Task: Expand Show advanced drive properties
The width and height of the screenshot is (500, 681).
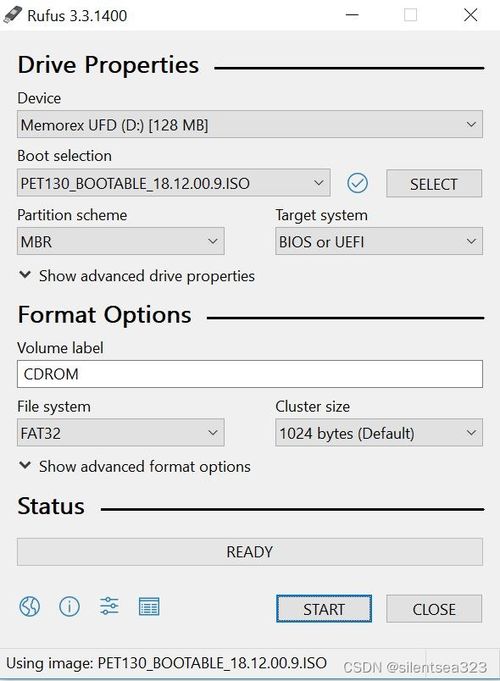Action: (137, 276)
